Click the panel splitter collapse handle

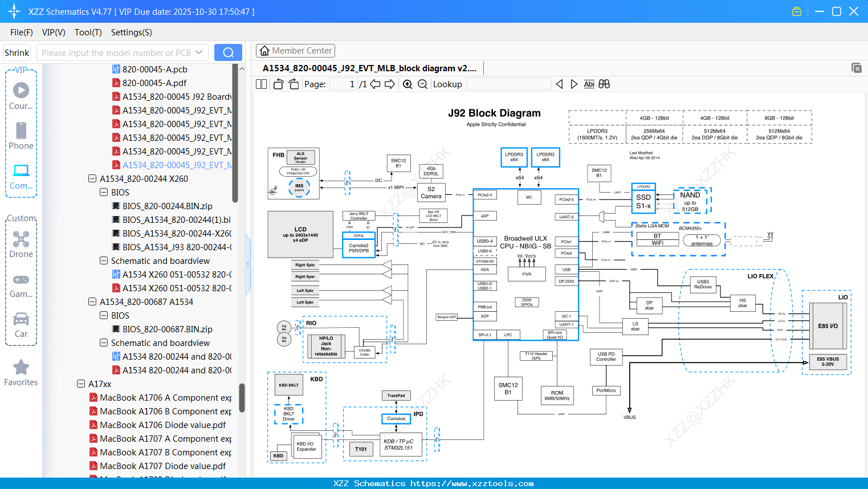click(x=248, y=264)
